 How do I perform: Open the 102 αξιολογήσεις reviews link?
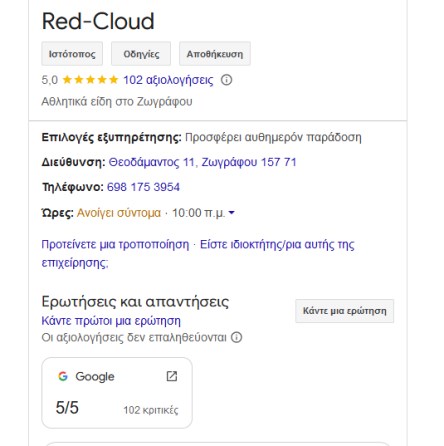tap(168, 80)
